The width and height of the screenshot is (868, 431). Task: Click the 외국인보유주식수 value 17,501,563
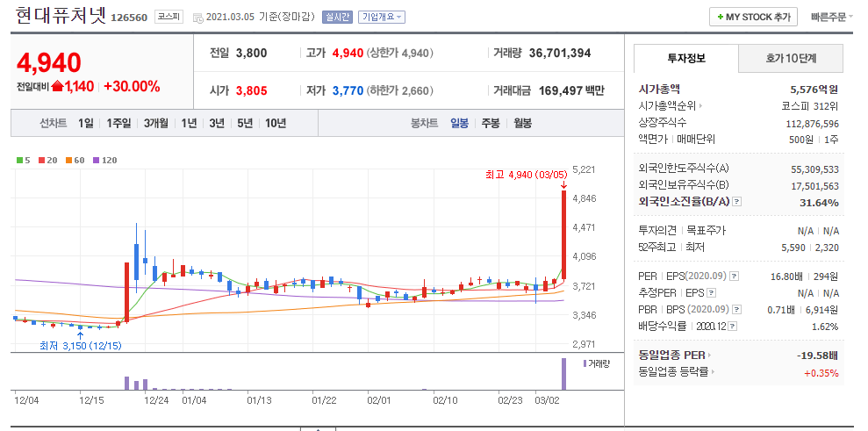coord(814,186)
